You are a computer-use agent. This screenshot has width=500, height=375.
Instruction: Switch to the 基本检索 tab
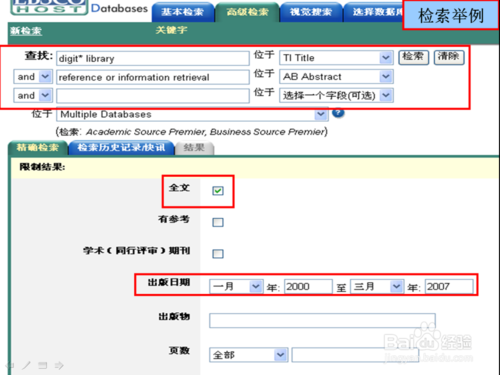(183, 12)
